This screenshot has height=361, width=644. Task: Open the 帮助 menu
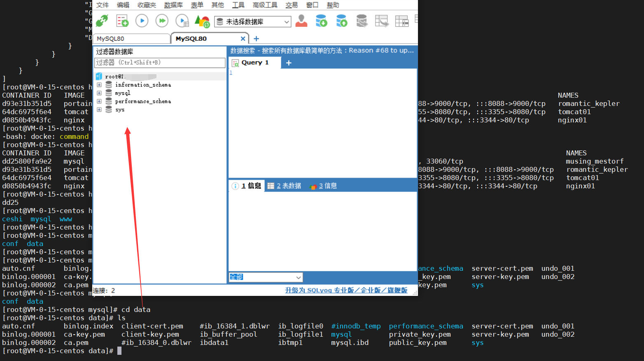click(333, 5)
